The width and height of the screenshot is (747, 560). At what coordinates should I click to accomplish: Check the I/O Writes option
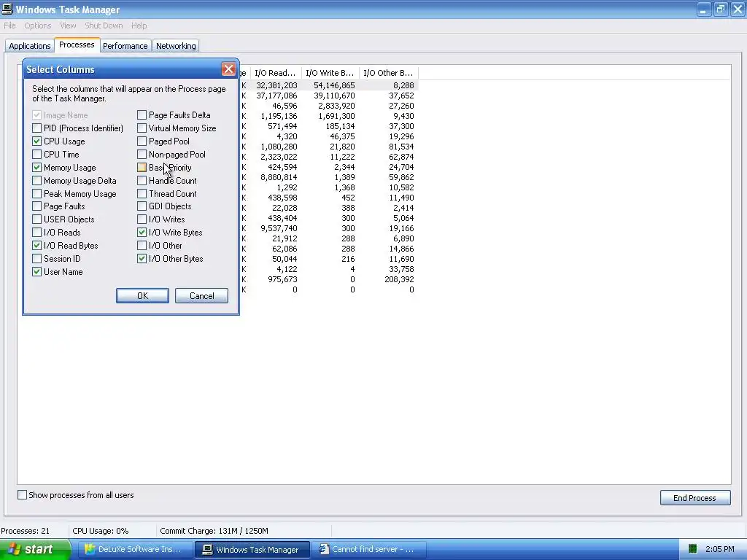[142, 219]
